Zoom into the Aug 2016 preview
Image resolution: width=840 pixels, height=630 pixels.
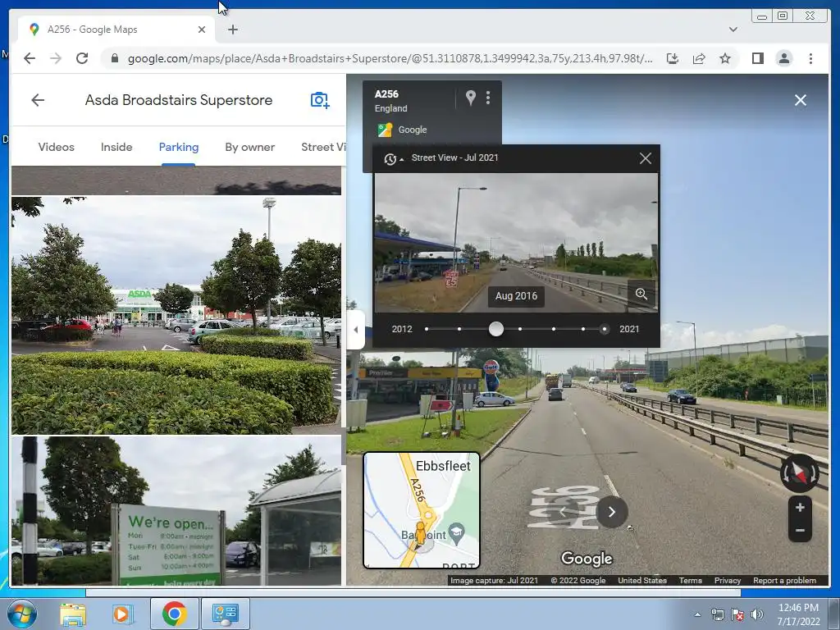[x=641, y=294]
